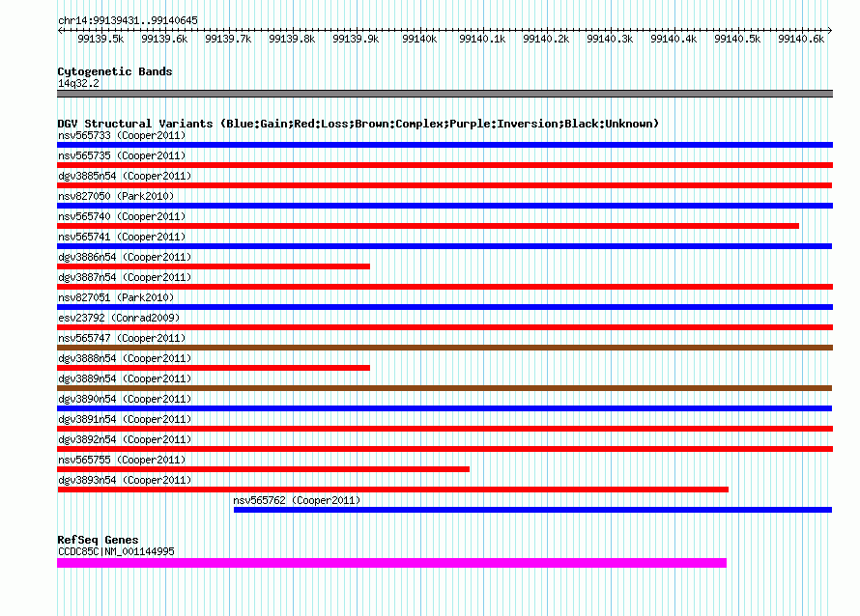
Task: Click the red bar under nsv565740
Action: tap(428, 226)
